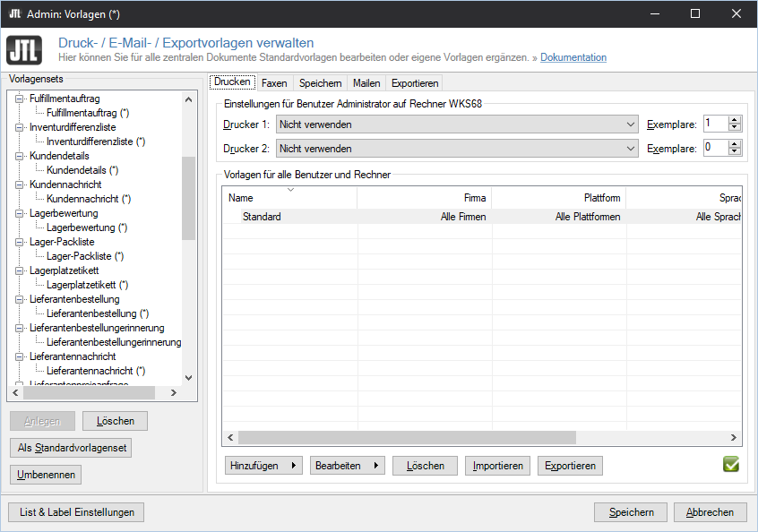Collapse the Lager-Packliste tree node
758x532 pixels.
(x=19, y=242)
